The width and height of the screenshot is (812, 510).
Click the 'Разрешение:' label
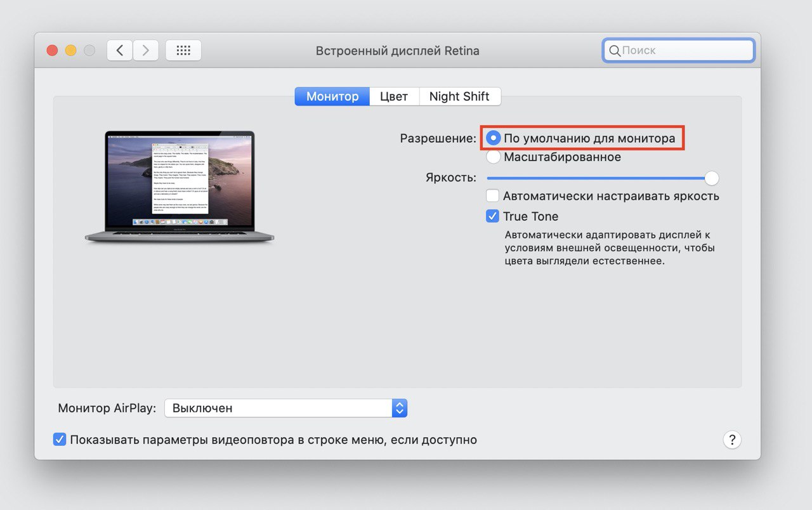click(x=438, y=138)
